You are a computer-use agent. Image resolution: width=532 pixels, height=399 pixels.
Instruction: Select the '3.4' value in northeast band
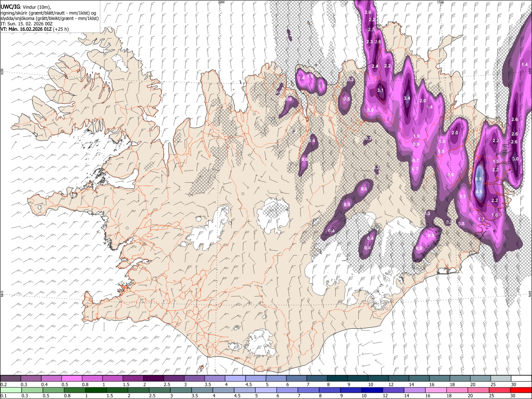point(407,99)
